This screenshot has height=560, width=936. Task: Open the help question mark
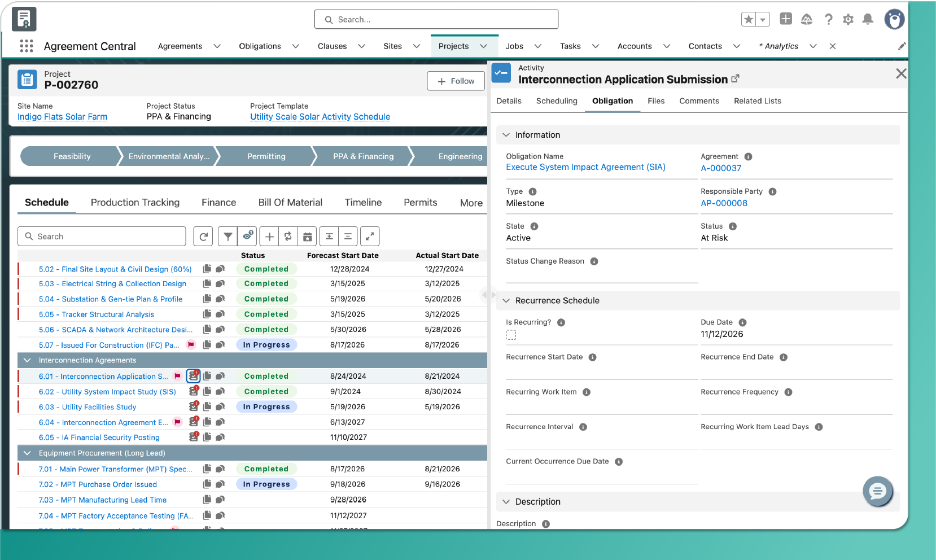click(x=828, y=19)
